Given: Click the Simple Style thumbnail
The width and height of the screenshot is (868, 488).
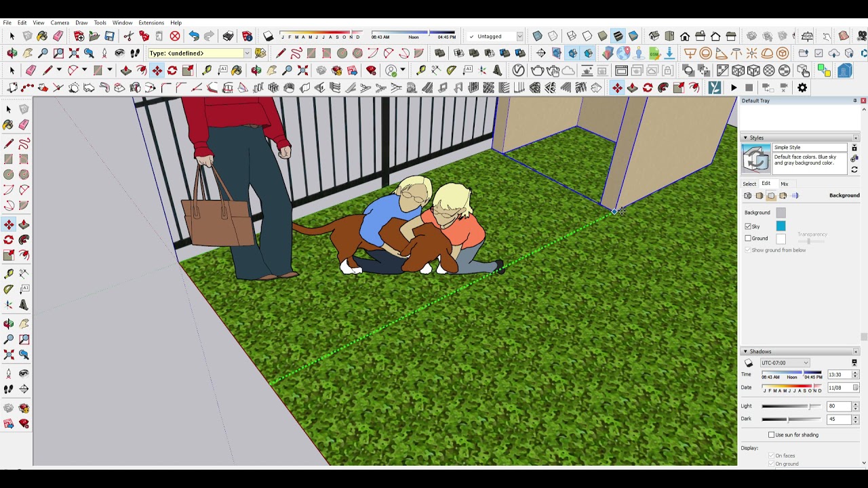Looking at the screenshot, I should click(756, 158).
